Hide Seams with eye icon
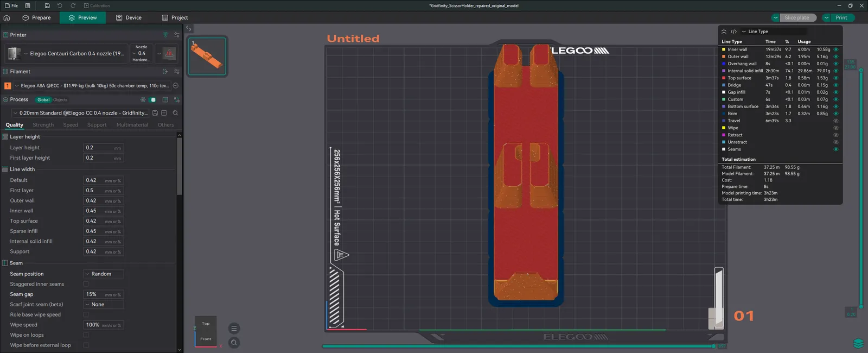Image resolution: width=868 pixels, height=353 pixels. [835, 149]
